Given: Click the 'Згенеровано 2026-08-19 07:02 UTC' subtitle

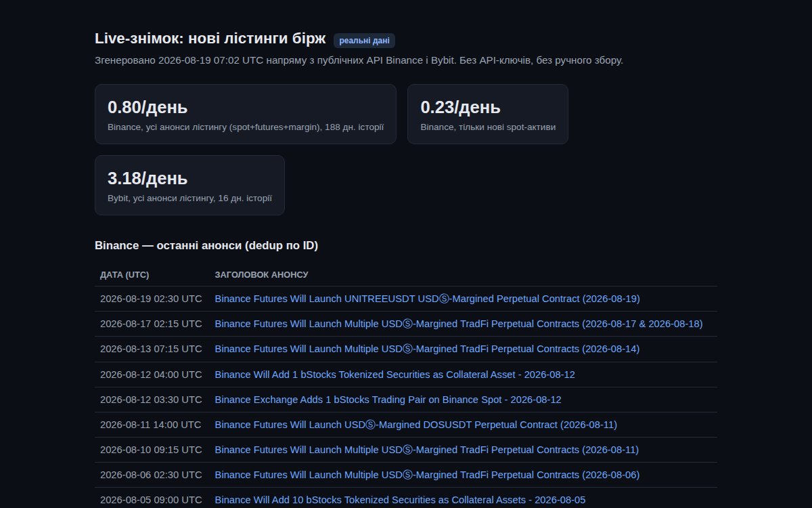Looking at the screenshot, I should click(359, 60).
